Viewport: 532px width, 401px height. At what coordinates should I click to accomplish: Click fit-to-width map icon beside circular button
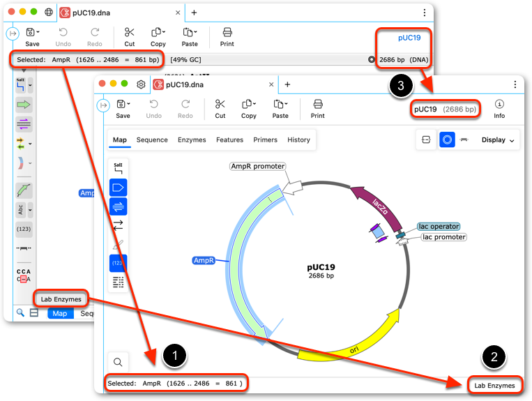click(x=426, y=139)
